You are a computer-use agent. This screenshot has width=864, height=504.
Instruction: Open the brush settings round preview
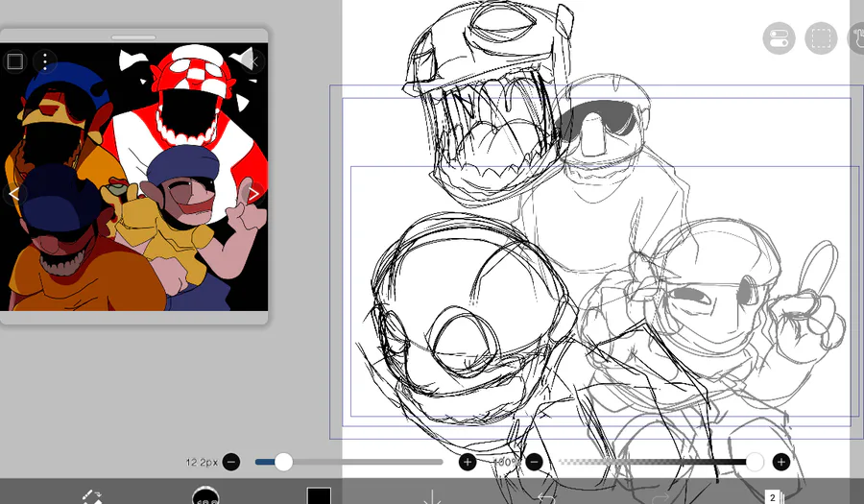tap(205, 495)
